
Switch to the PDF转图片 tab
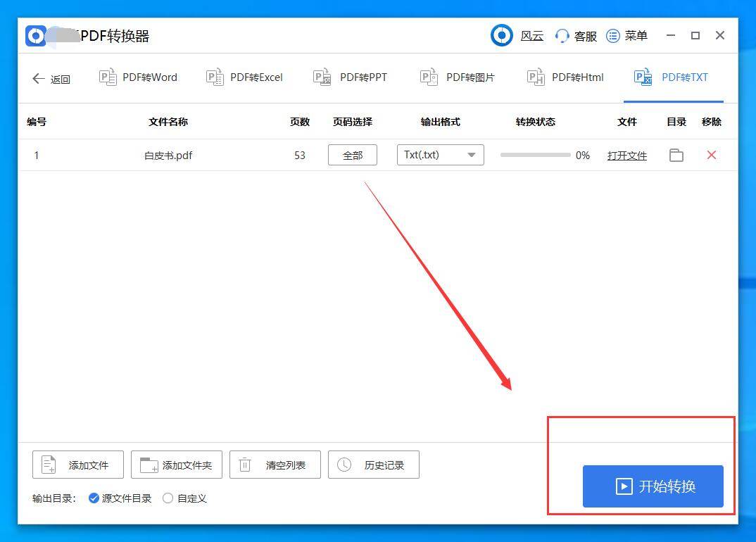coord(471,77)
